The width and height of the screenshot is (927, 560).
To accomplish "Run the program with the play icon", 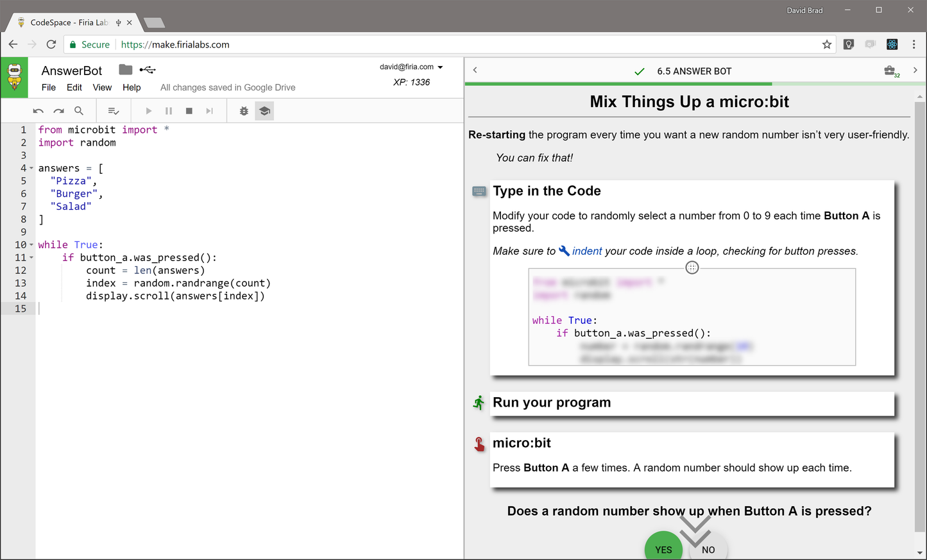I will coord(148,110).
